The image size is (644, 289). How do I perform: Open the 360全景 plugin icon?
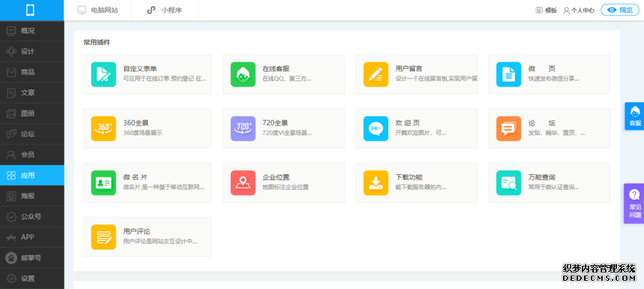103,128
